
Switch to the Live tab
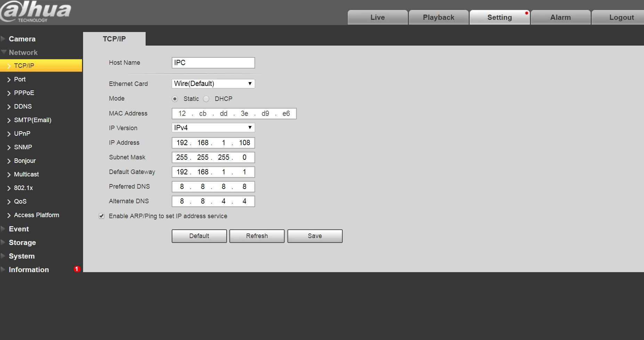tap(377, 17)
